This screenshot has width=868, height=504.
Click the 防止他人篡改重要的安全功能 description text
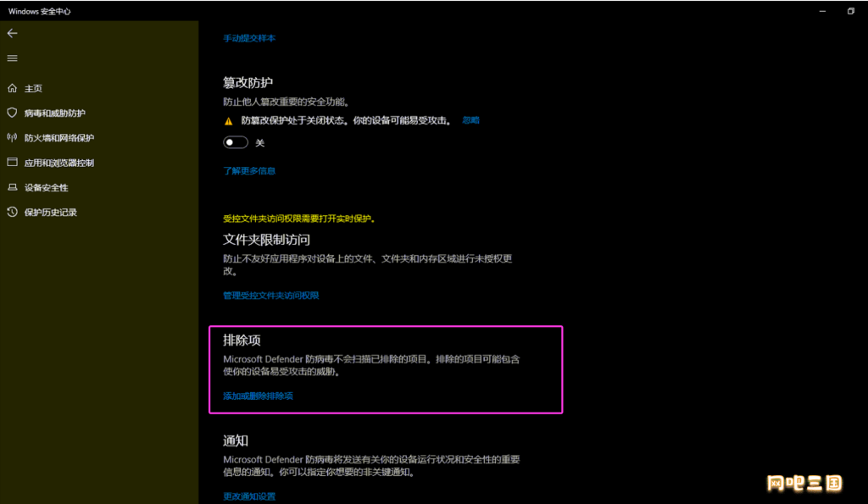287,102
